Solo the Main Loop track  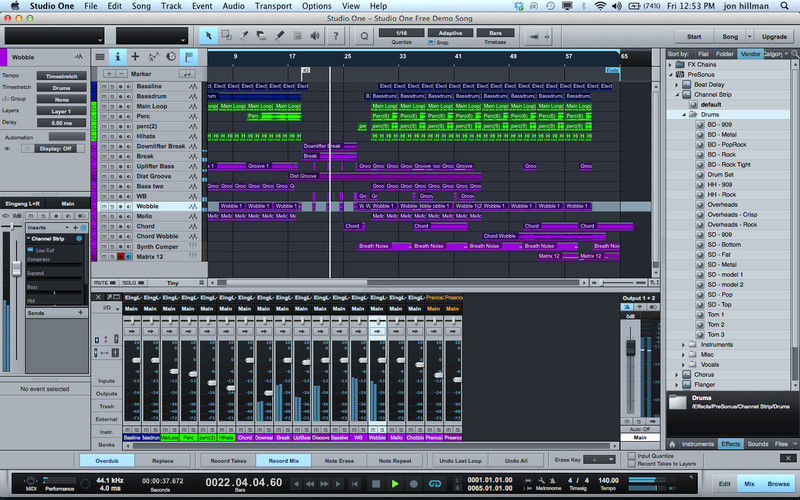pos(112,106)
